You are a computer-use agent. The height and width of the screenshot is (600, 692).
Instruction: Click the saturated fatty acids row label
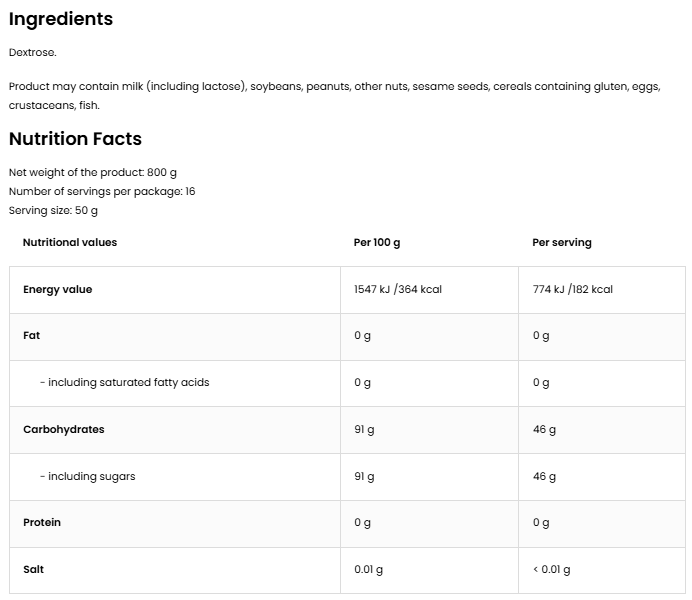125,382
